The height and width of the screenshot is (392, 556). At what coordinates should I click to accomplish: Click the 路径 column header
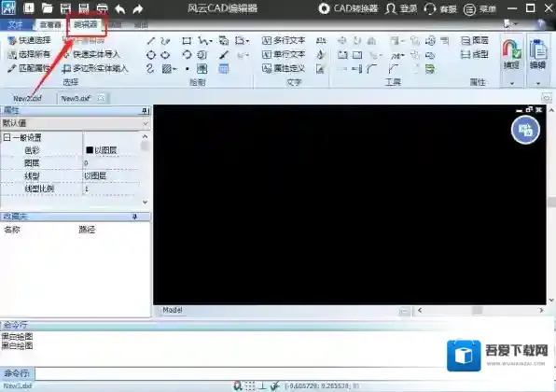(x=87, y=230)
